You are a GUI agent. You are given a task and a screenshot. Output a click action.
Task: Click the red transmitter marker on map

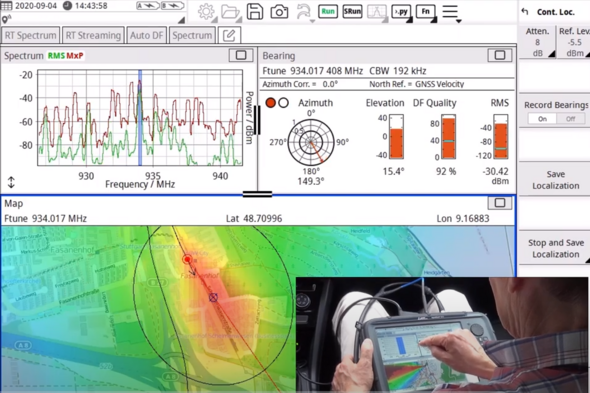coord(187,259)
